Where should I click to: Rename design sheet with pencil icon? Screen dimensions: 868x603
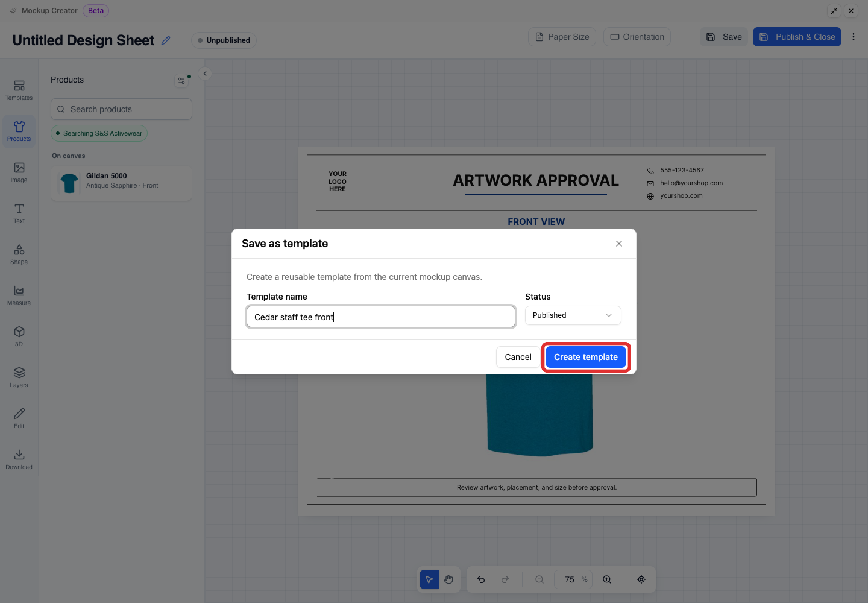click(x=166, y=40)
